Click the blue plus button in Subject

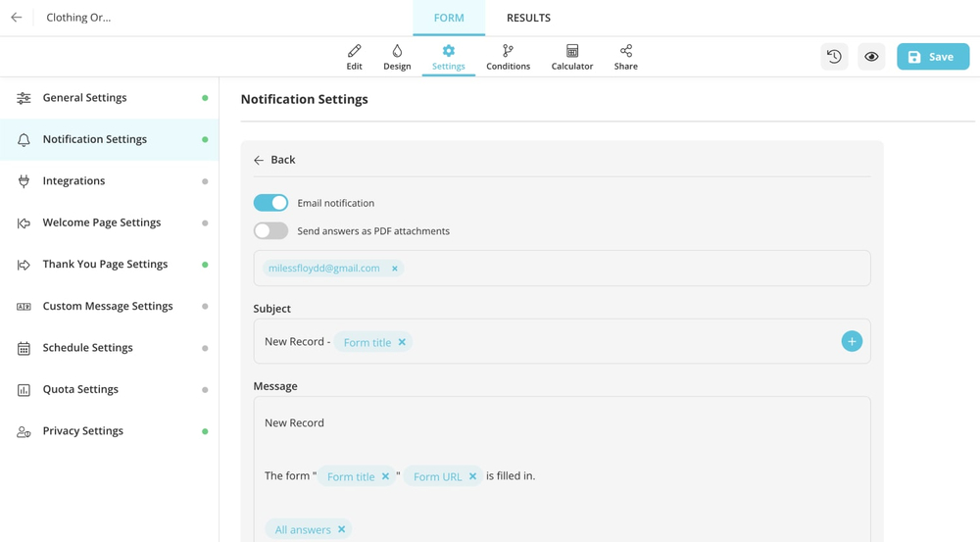pos(852,341)
